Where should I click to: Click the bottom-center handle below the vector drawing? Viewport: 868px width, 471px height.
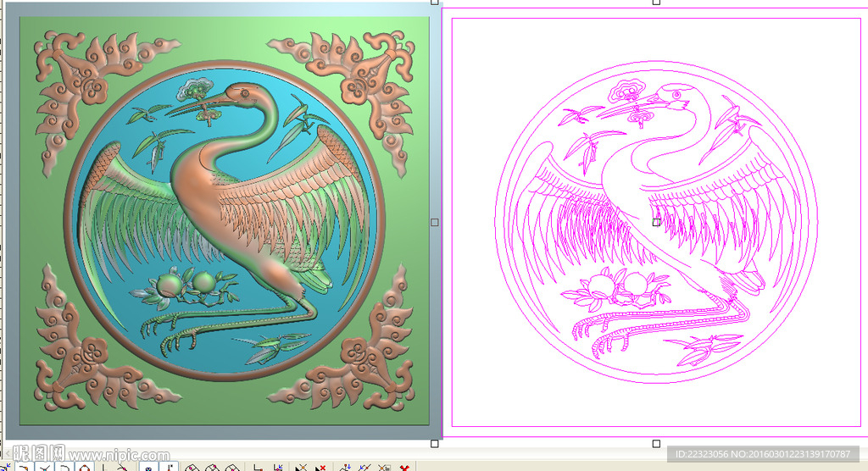pyautogui.click(x=656, y=443)
